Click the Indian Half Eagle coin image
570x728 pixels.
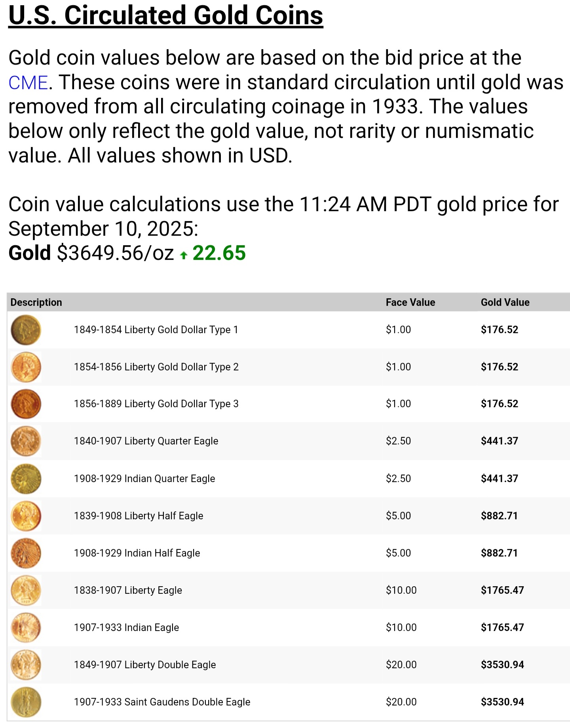point(26,553)
